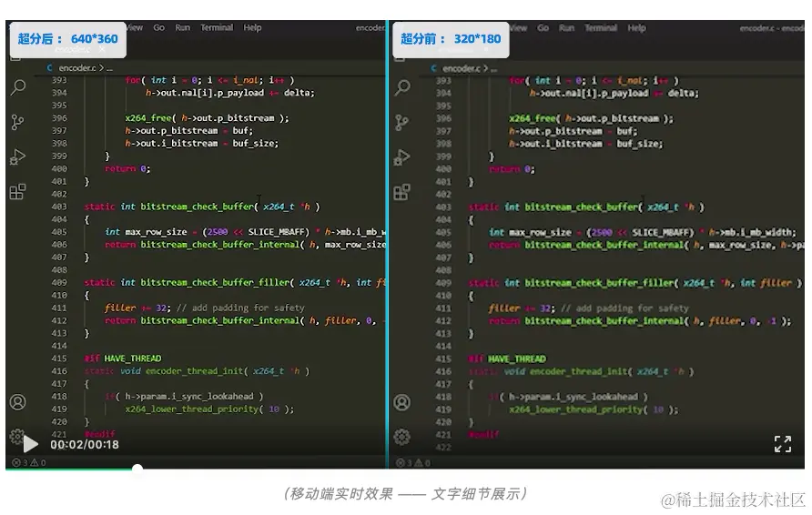Open Extensions in the left 640*360 editor sidebar

tap(17, 191)
